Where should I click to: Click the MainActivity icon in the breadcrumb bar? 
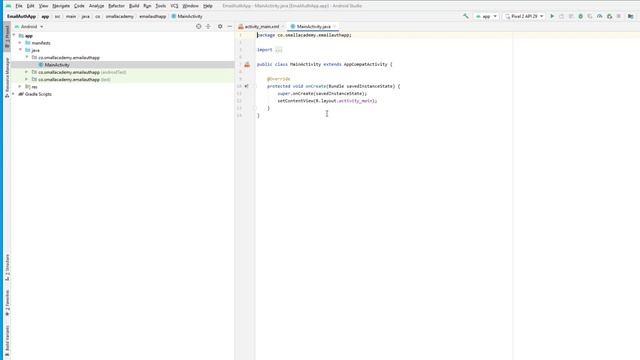(174, 16)
